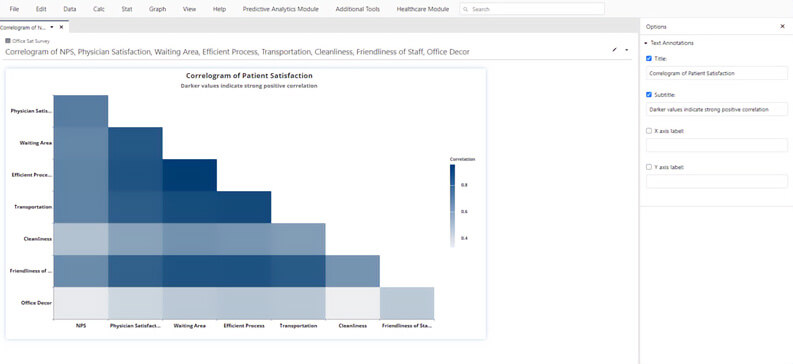This screenshot has width=793, height=364.
Task: Click the search magnifier icon in toolbar
Action: click(465, 9)
